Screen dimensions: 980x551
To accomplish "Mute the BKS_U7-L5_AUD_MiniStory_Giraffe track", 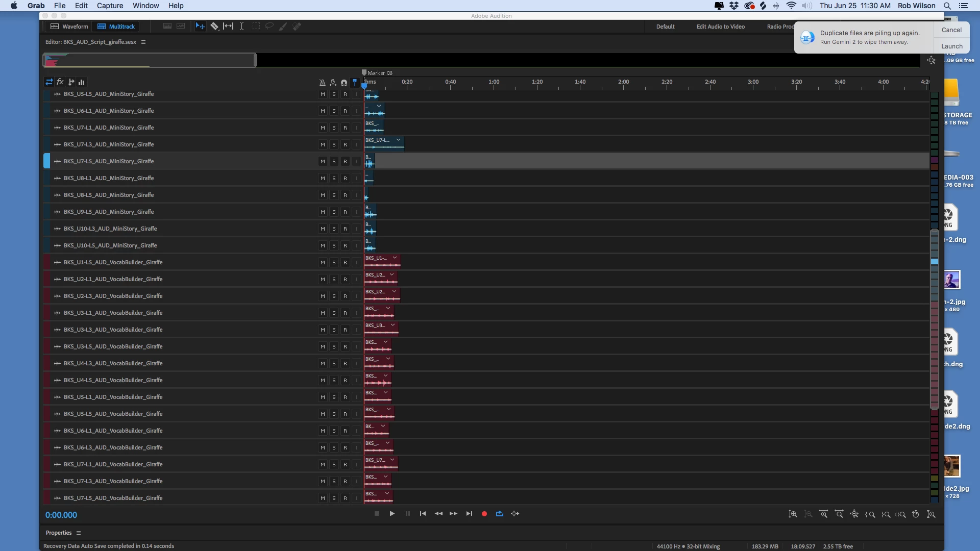I will pos(323,161).
